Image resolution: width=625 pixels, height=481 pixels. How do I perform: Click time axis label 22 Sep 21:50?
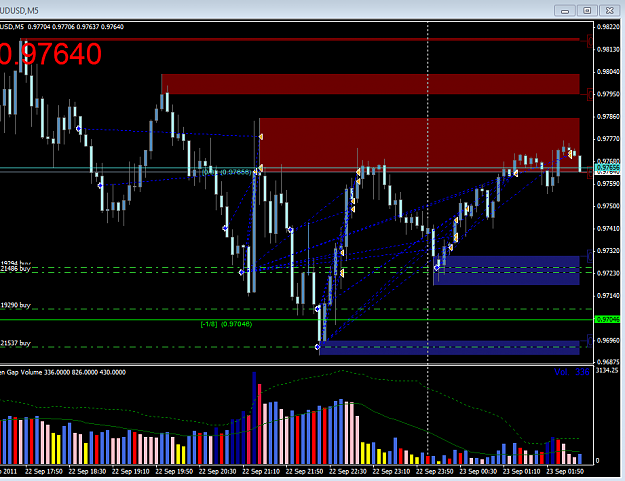pyautogui.click(x=305, y=471)
